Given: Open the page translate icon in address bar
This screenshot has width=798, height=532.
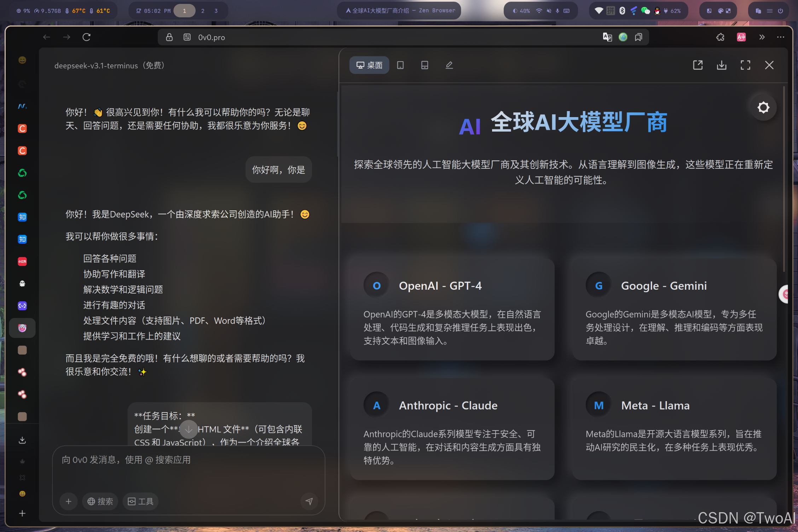Looking at the screenshot, I should (607, 37).
